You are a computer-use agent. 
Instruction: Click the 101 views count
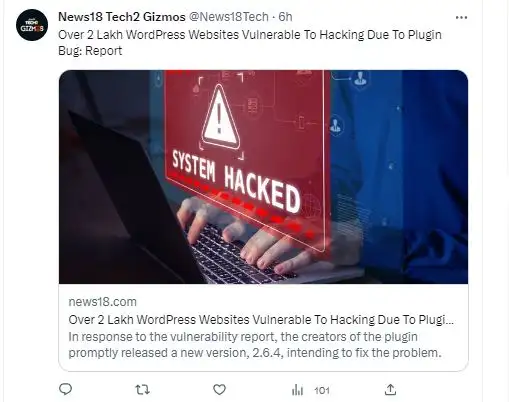coord(322,390)
